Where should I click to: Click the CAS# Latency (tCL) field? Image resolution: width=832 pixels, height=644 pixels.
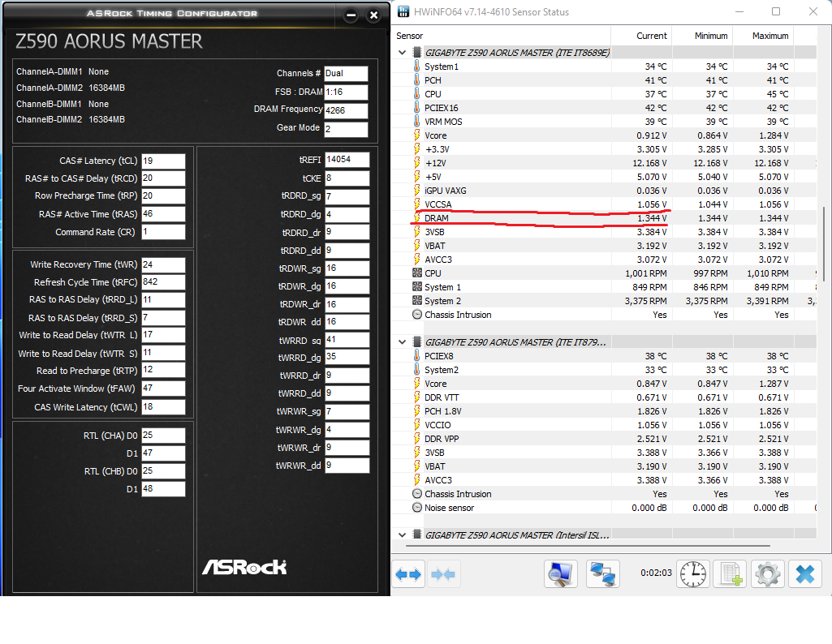point(163,161)
